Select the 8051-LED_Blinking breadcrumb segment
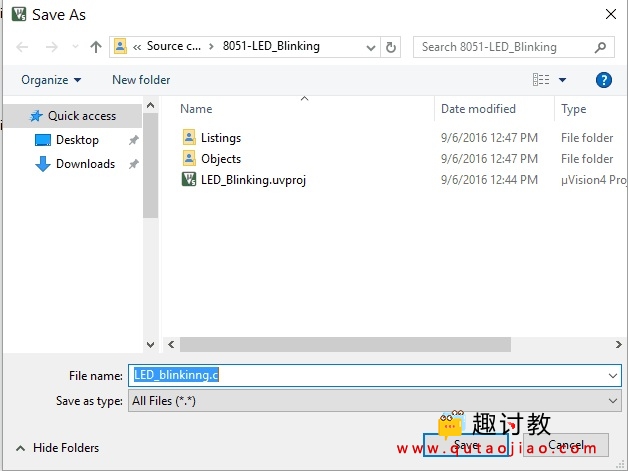The height and width of the screenshot is (471, 628). pos(271,46)
